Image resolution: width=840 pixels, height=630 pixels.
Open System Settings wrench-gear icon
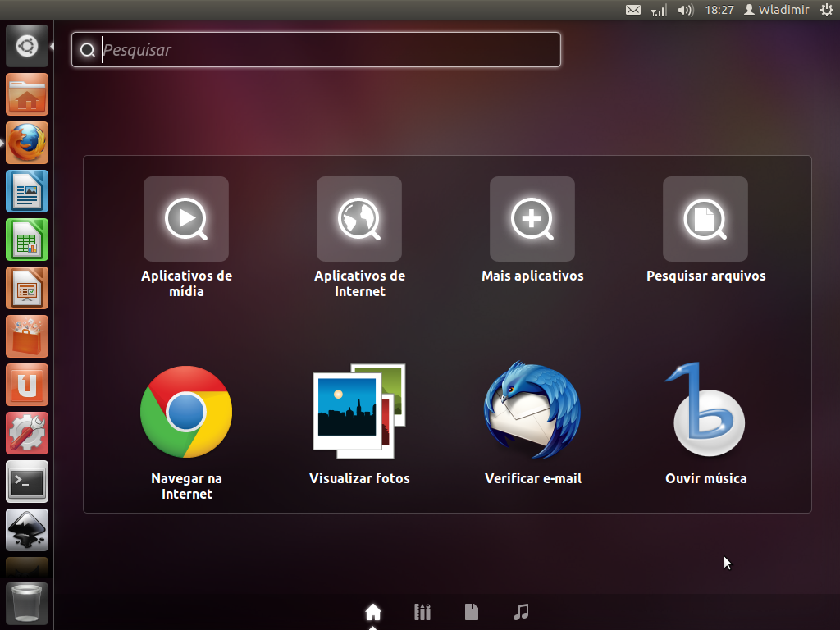click(x=27, y=433)
